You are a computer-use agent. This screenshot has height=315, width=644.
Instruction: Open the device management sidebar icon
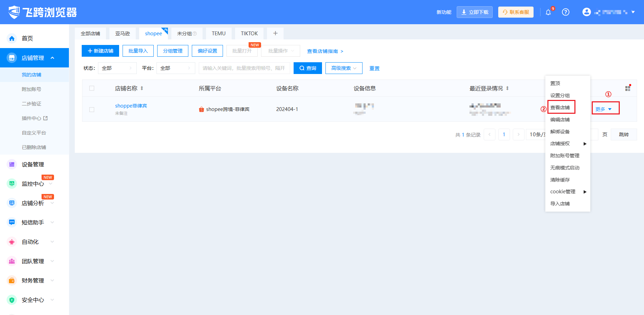[12, 165]
